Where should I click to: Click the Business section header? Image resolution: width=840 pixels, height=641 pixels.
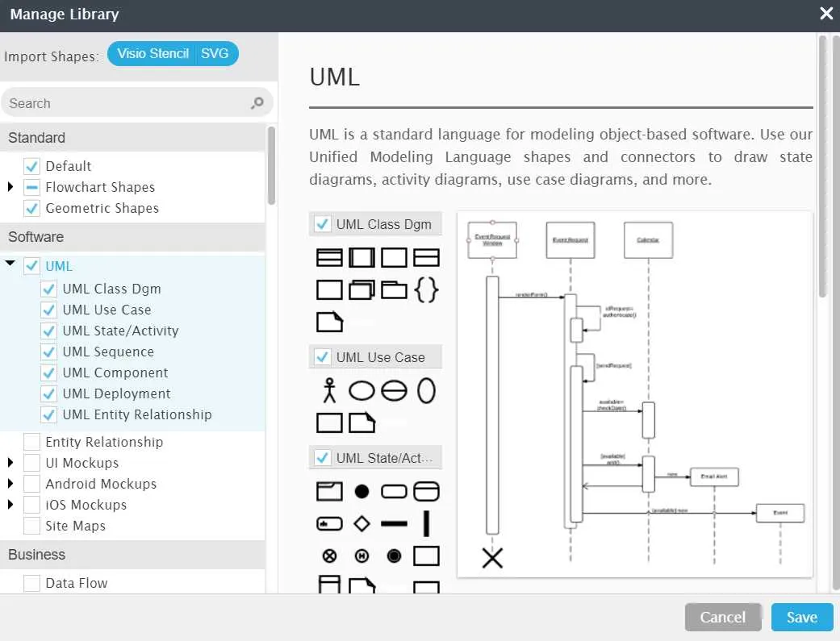(x=133, y=555)
